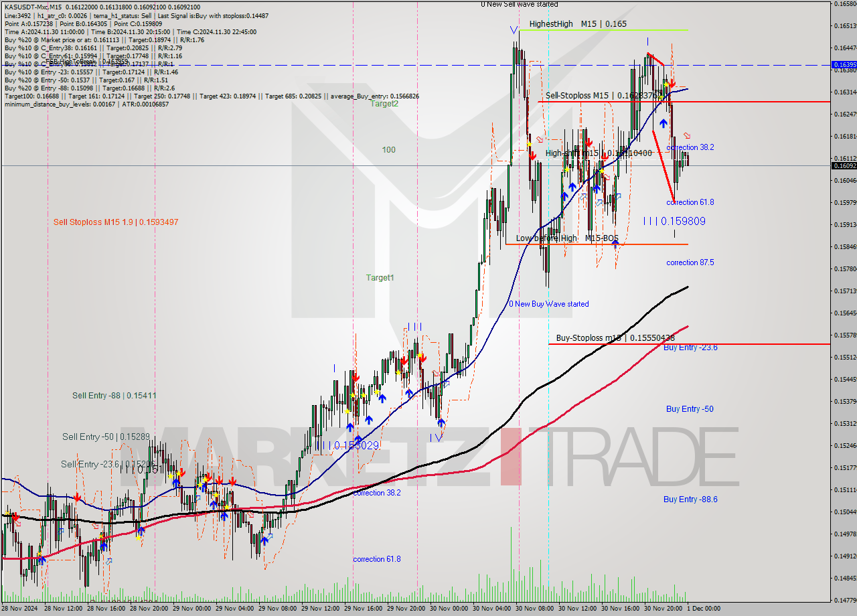Click the 0.16314 price axis value
The image size is (857, 616).
point(844,92)
